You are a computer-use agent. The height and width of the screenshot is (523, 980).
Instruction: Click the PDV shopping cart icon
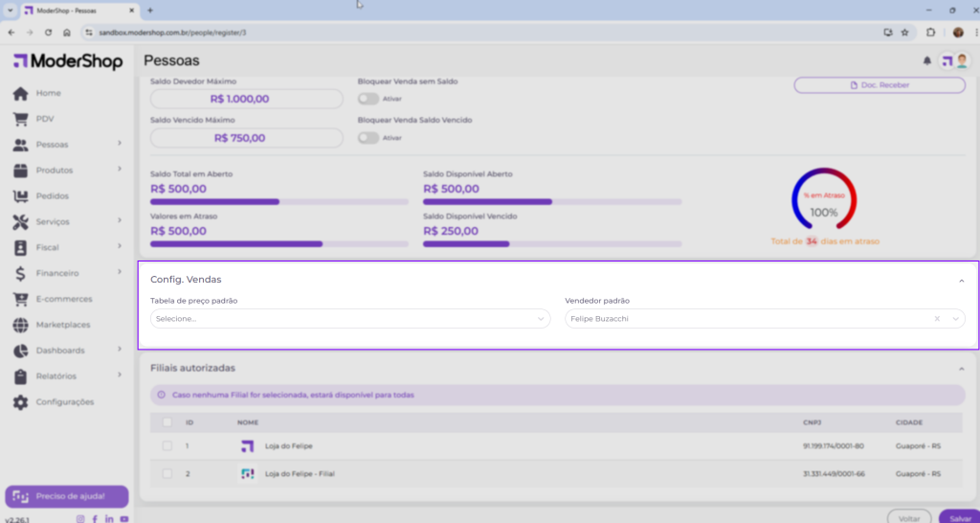click(20, 119)
